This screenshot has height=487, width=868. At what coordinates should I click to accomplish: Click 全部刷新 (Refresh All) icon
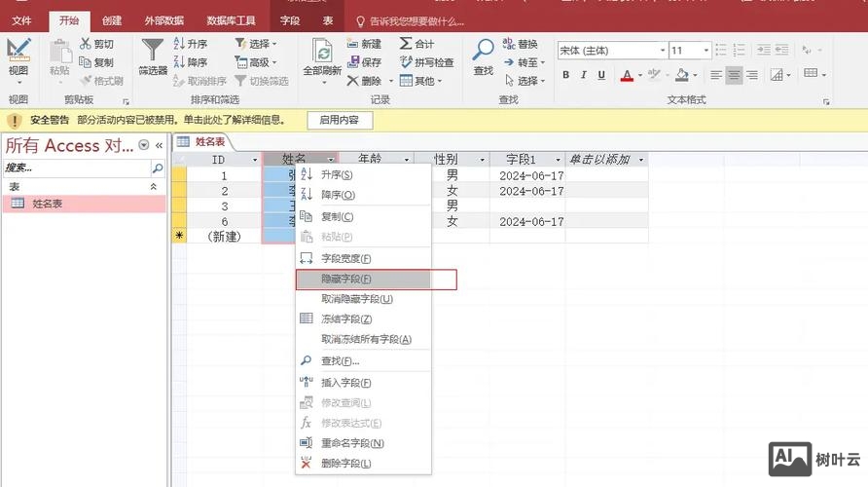point(322,51)
